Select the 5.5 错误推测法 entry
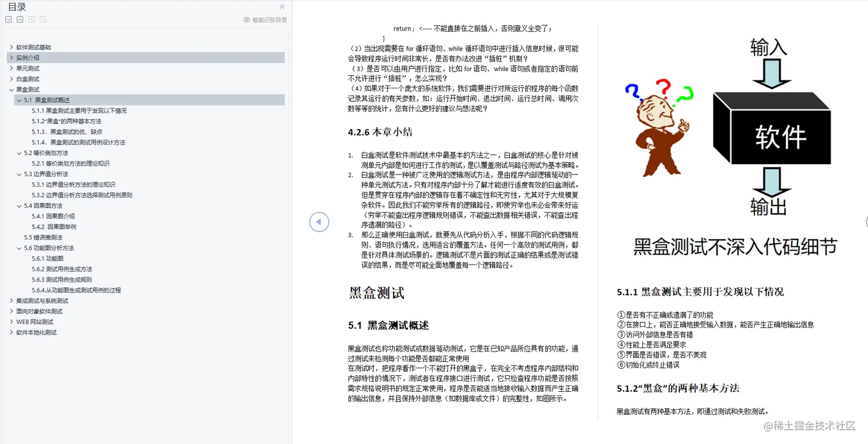Image resolution: width=868 pixels, height=444 pixels. click(x=43, y=237)
